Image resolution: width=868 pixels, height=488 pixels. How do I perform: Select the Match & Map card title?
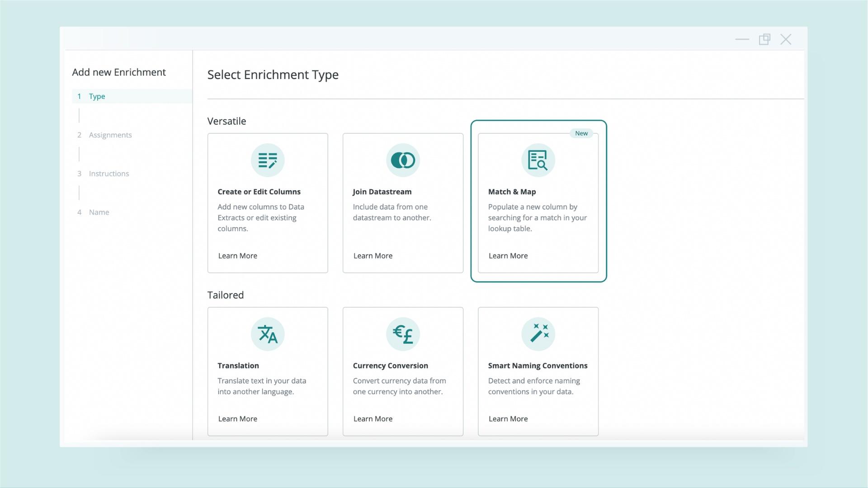(x=512, y=192)
